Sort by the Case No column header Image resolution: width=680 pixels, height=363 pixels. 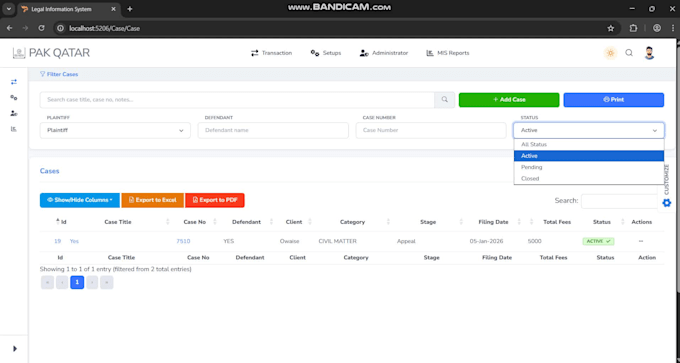pyautogui.click(x=195, y=222)
